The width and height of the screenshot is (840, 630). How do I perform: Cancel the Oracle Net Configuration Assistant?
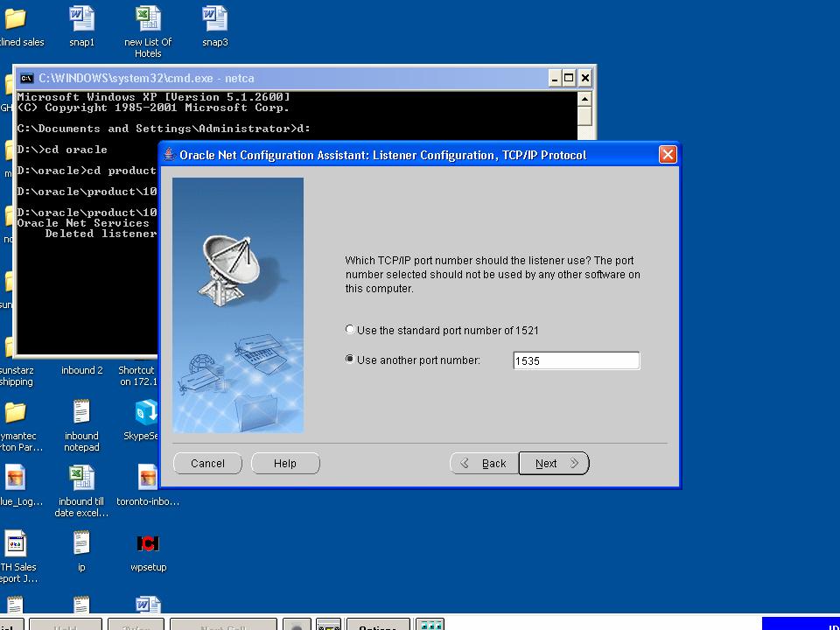click(x=208, y=464)
